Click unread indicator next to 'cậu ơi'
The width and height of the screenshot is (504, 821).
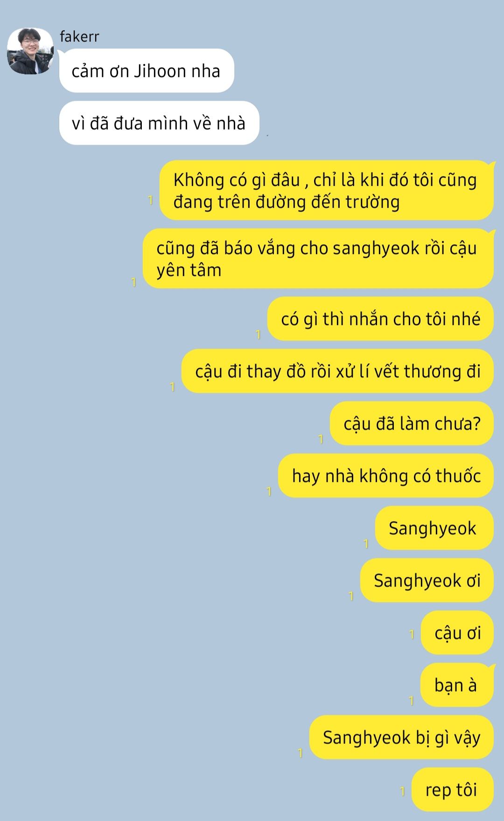click(412, 634)
